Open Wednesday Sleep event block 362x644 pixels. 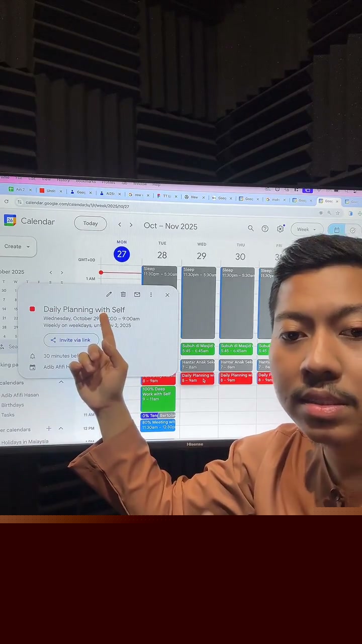pyautogui.click(x=198, y=303)
